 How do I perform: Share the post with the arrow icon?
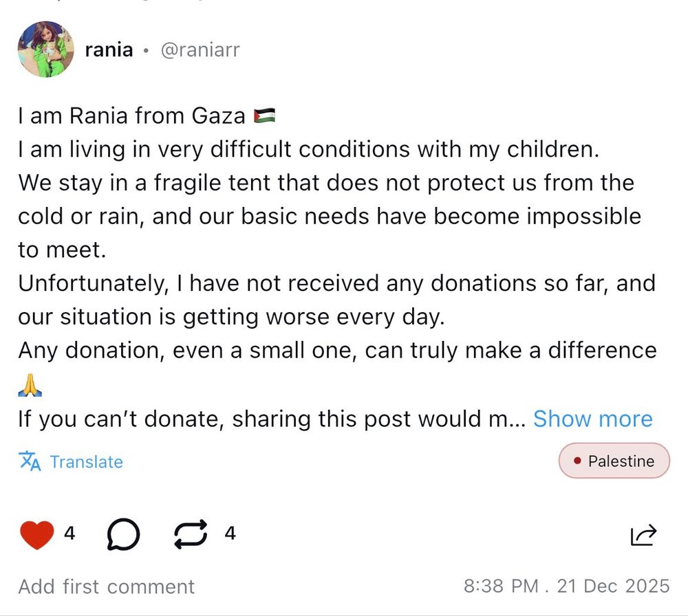pyautogui.click(x=644, y=534)
